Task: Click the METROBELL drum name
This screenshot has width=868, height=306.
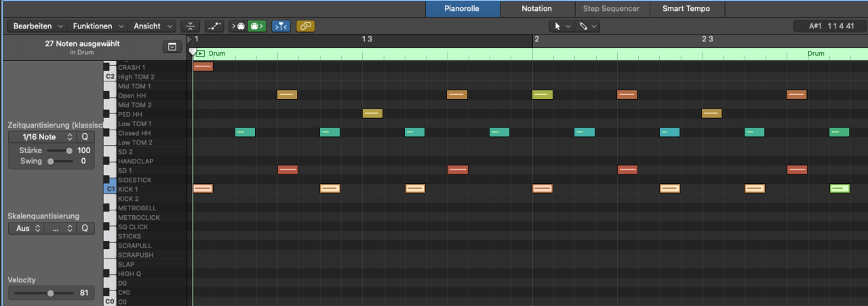Action: tap(137, 208)
